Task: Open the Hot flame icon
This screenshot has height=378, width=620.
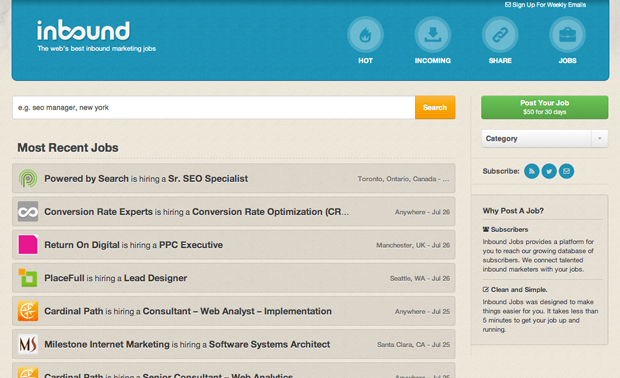Action: point(365,35)
